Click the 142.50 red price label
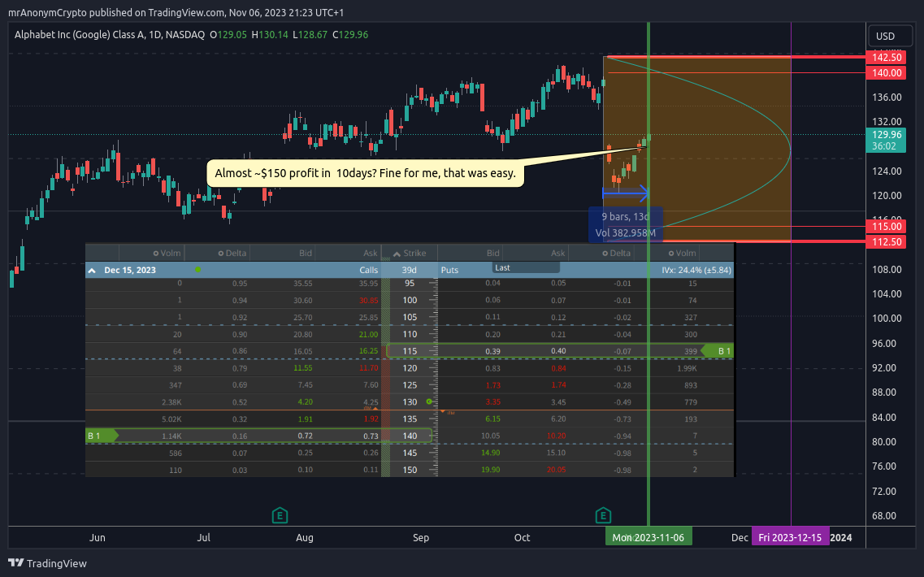This screenshot has width=924, height=577. [x=887, y=57]
